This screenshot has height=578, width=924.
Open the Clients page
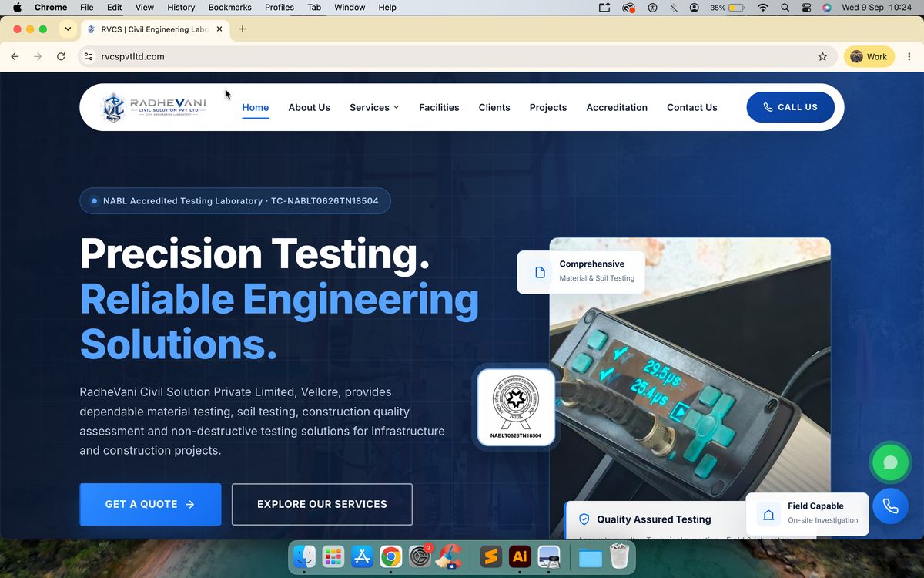pyautogui.click(x=494, y=107)
